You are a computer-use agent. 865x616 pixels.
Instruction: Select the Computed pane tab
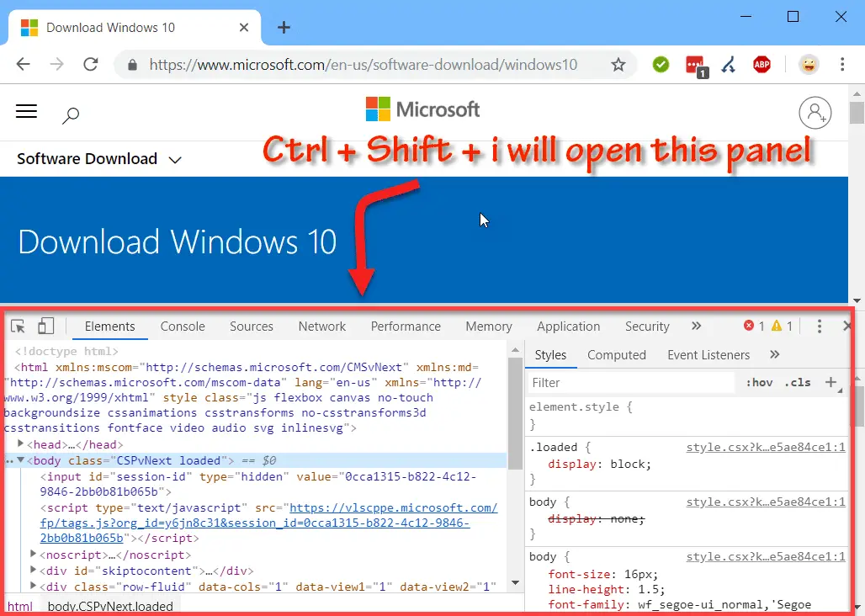tap(617, 355)
